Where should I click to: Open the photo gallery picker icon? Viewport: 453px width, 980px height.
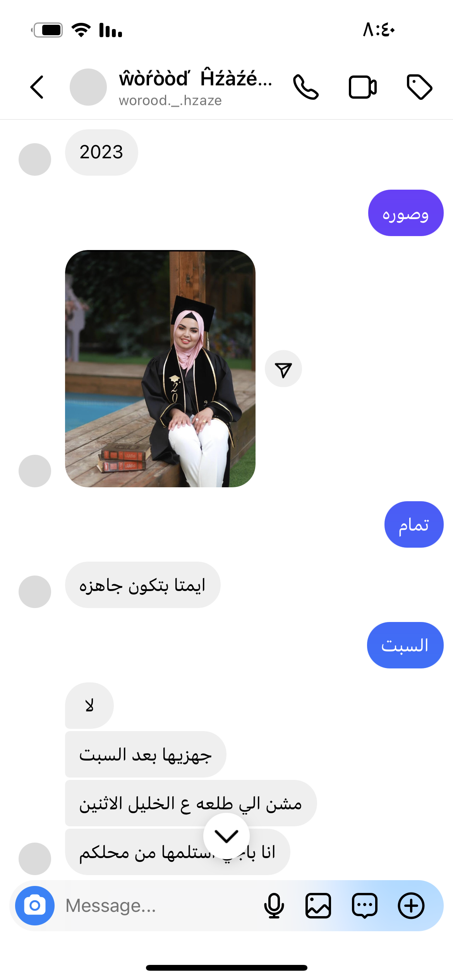click(318, 906)
